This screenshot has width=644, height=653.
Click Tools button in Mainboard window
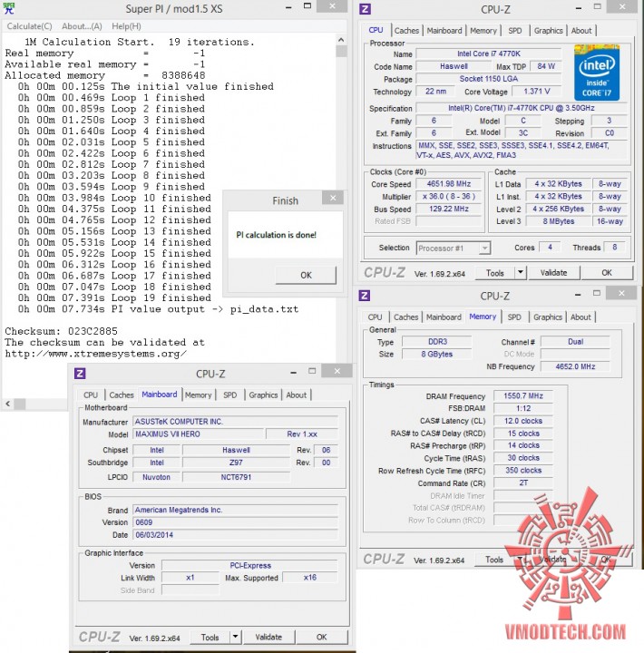tap(210, 638)
